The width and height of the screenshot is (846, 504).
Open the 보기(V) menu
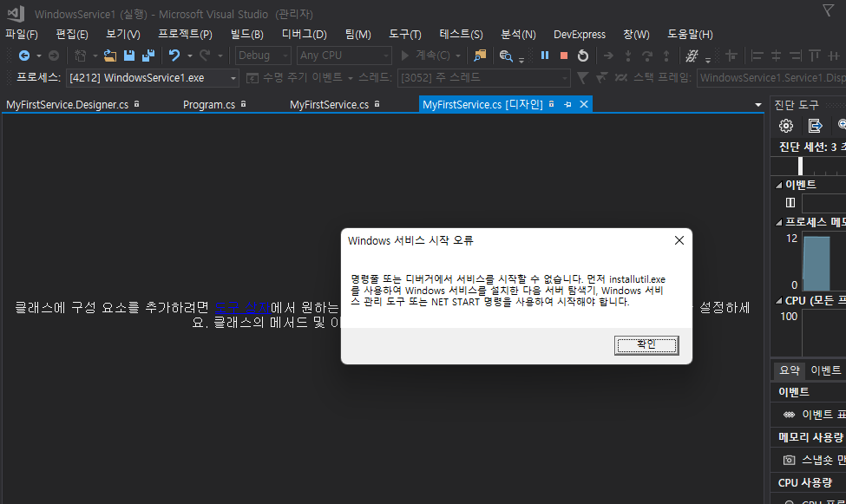pos(123,34)
